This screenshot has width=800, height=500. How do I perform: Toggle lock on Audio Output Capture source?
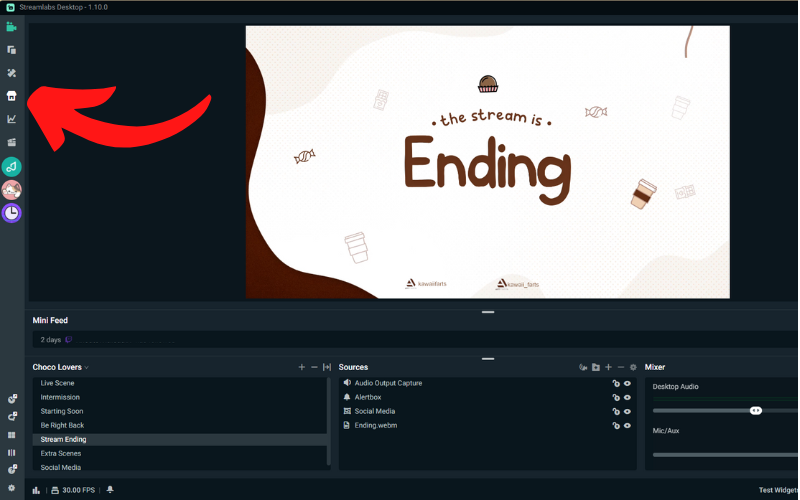click(x=616, y=383)
